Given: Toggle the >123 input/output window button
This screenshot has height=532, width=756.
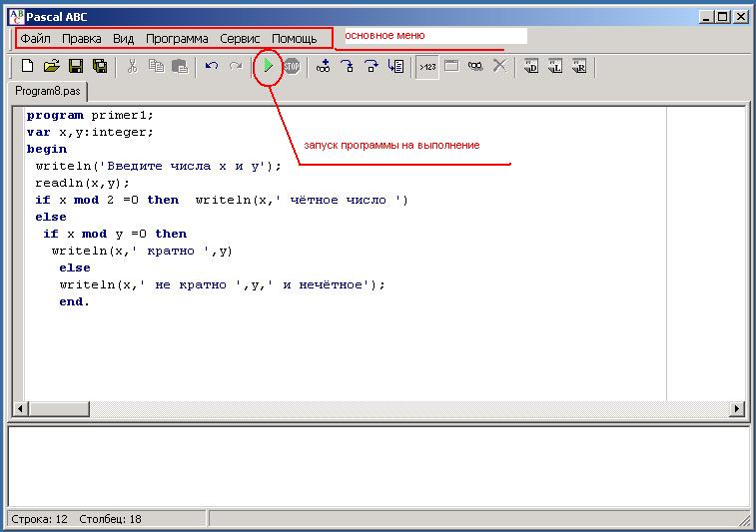Looking at the screenshot, I should [427, 67].
